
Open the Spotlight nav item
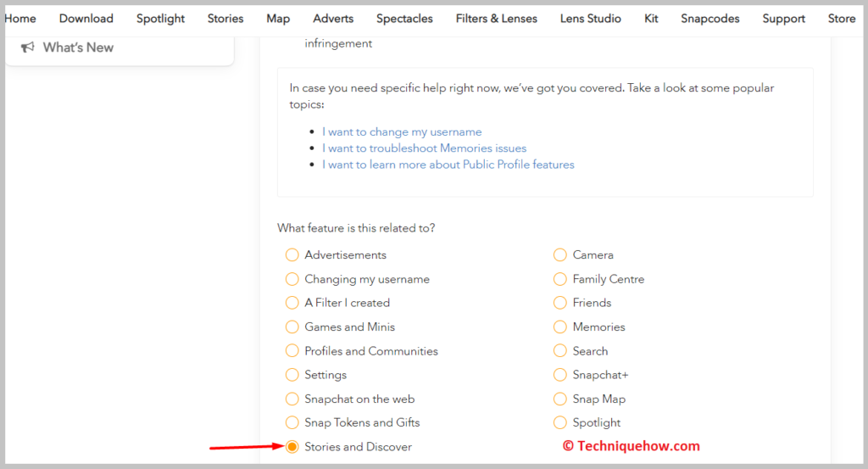[x=160, y=19]
